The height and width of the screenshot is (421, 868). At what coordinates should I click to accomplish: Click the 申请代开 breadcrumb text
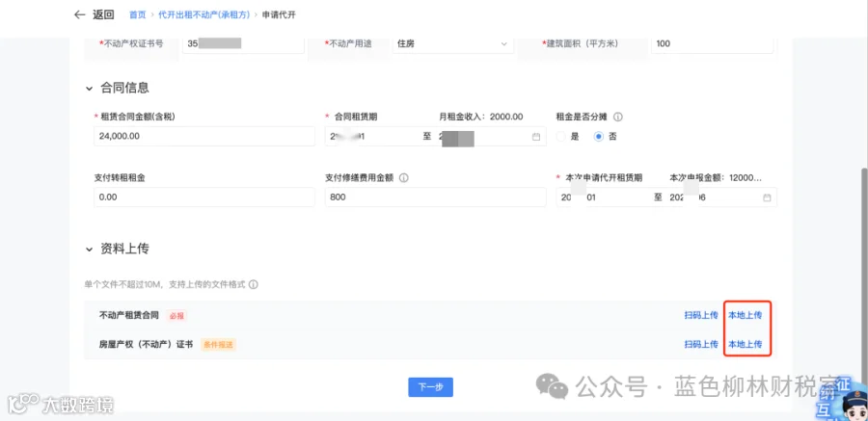[x=279, y=15]
